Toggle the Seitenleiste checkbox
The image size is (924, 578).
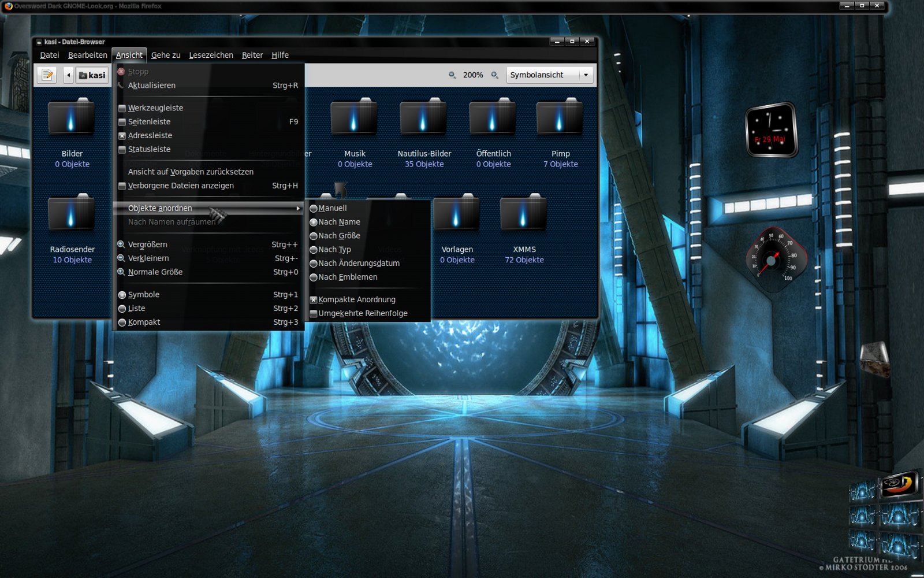coord(122,122)
